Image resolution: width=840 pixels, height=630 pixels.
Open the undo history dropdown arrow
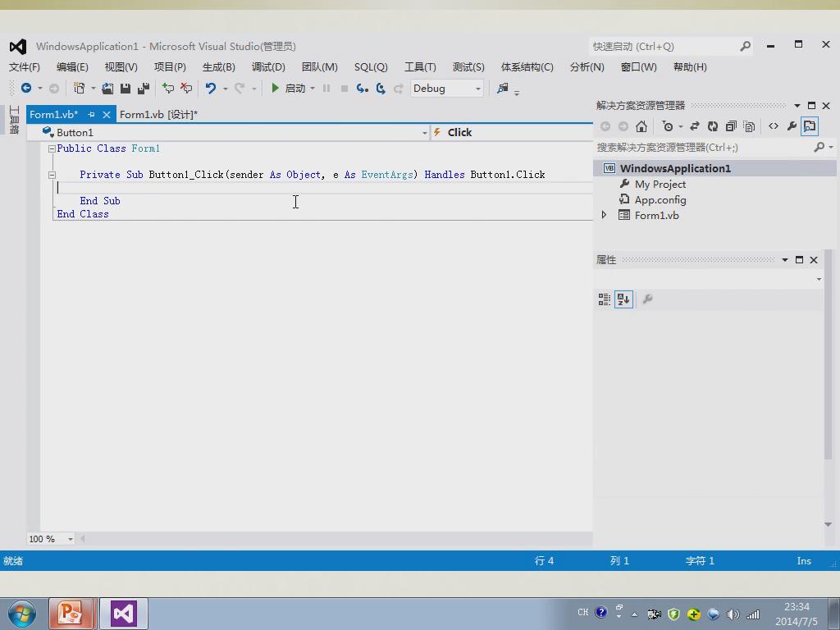pyautogui.click(x=225, y=89)
